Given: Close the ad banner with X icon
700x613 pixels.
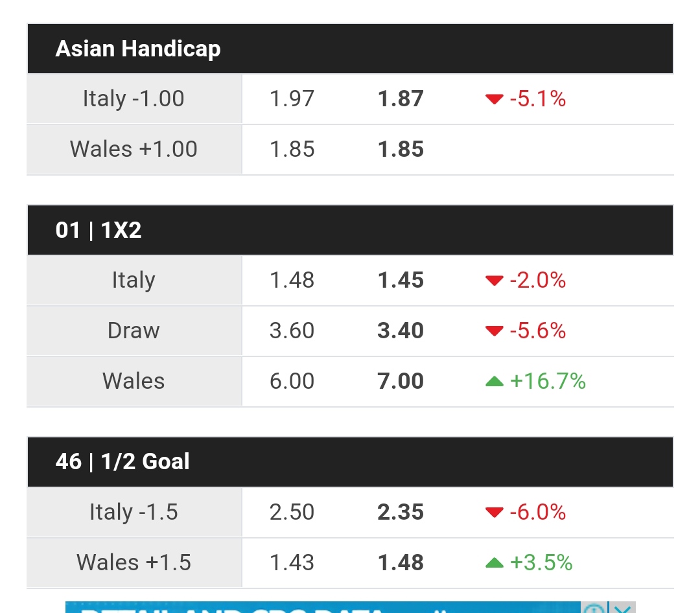Looking at the screenshot, I should [622, 608].
